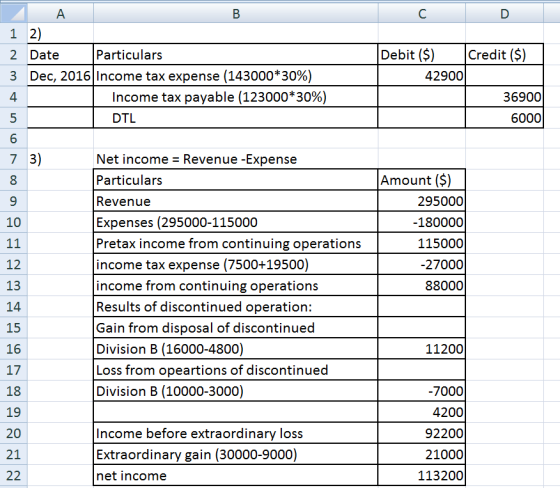The height and width of the screenshot is (488, 560).
Task: Click the 'Dec, 2016' date cell
Action: 60,76
